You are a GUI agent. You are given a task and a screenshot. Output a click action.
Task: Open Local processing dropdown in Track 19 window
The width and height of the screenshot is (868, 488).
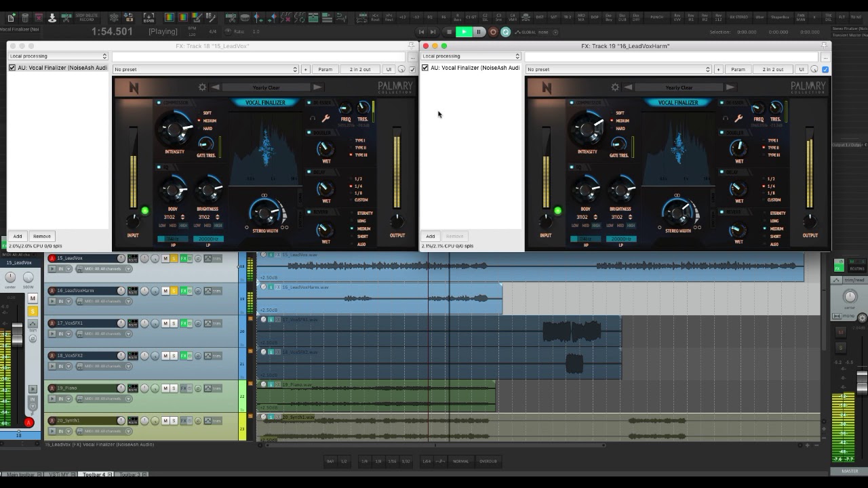(x=471, y=56)
